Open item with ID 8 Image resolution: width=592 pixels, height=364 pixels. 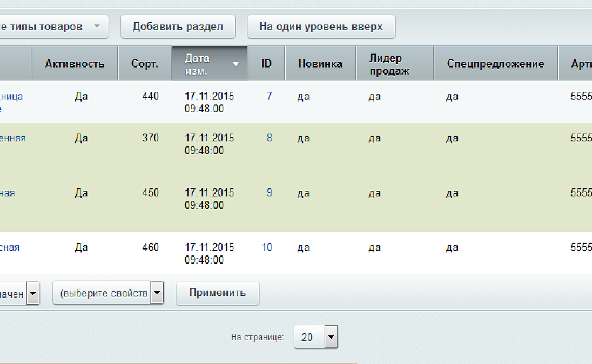coord(270,138)
